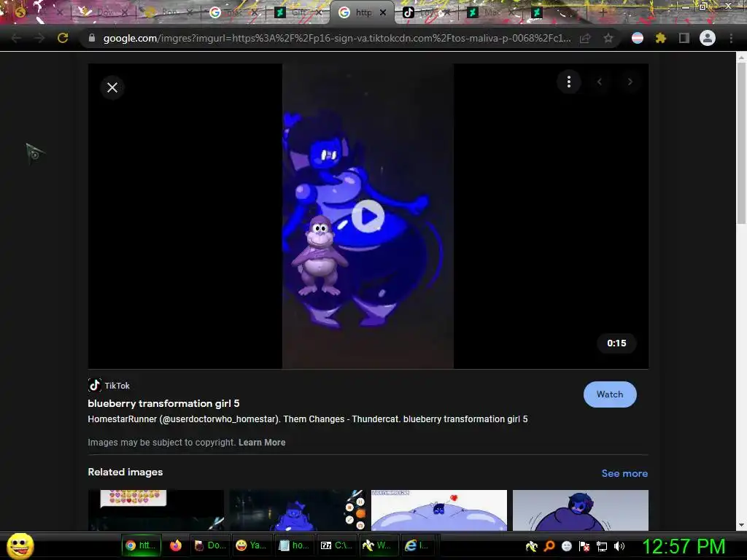Image resolution: width=747 pixels, height=560 pixels.
Task: Open the Internet Explorer taskbar item
Action: click(x=417, y=545)
